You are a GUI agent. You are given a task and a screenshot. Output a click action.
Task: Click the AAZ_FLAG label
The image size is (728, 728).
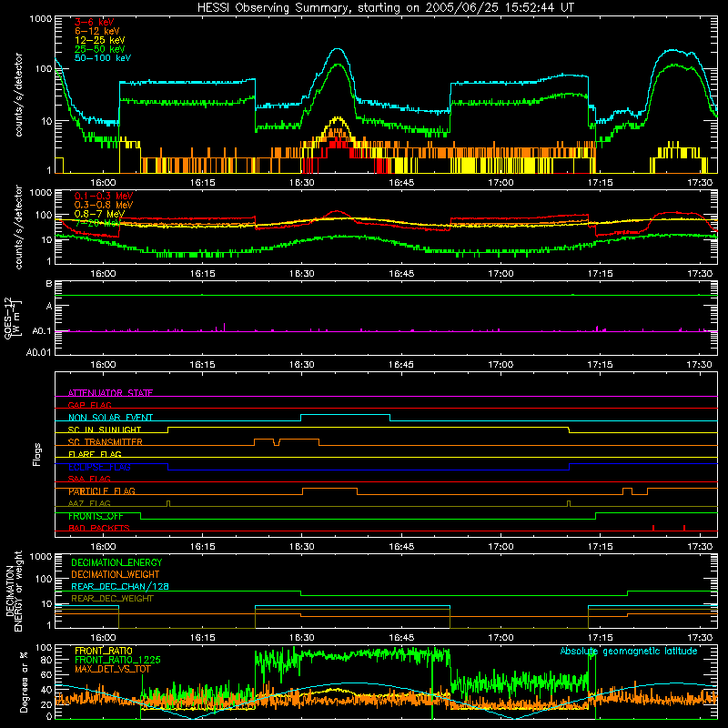coord(89,503)
